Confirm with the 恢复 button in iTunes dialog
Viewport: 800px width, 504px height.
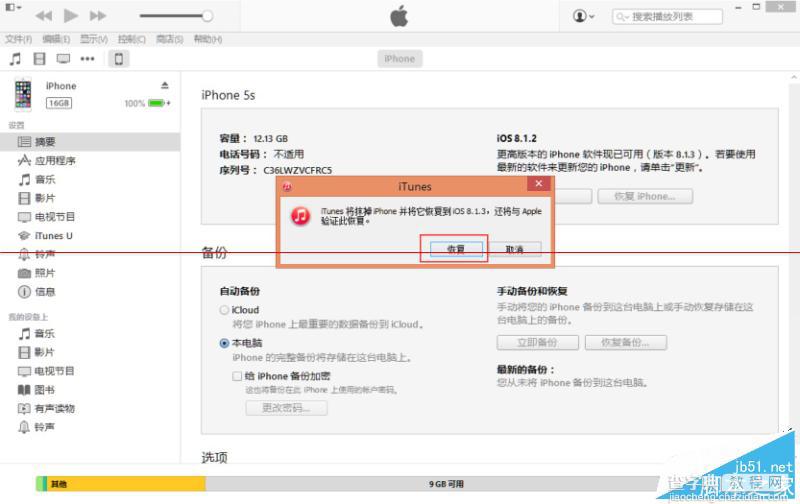456,249
